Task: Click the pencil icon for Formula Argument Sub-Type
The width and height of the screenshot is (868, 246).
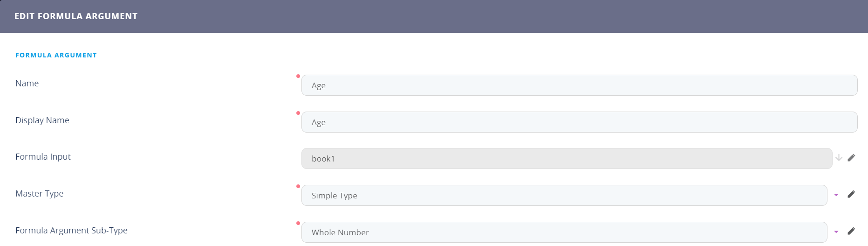Action: coord(851,231)
